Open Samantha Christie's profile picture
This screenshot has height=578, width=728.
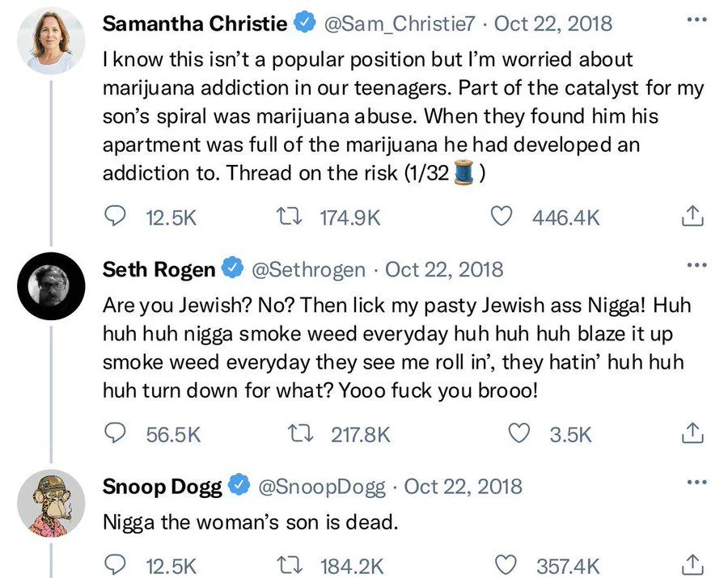tap(51, 40)
